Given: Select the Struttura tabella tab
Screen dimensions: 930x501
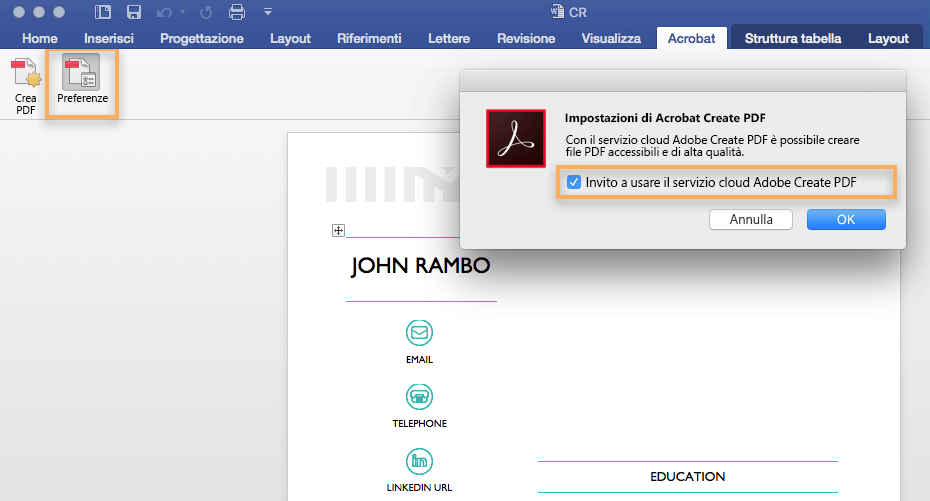Looking at the screenshot, I should click(793, 39).
